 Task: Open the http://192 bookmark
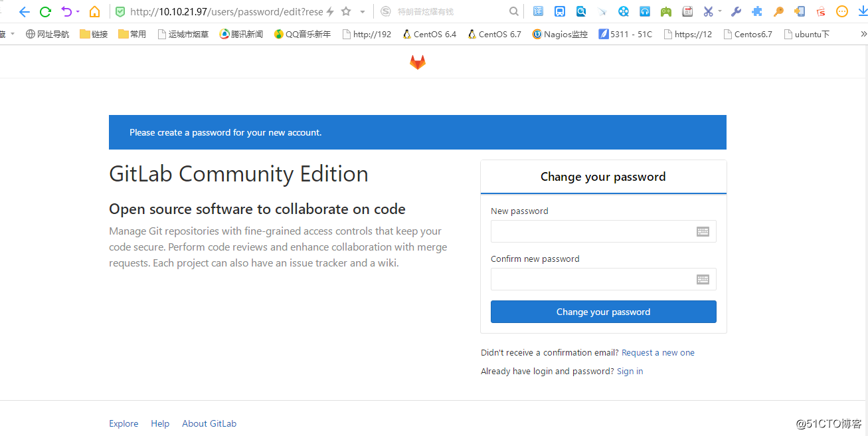click(367, 34)
